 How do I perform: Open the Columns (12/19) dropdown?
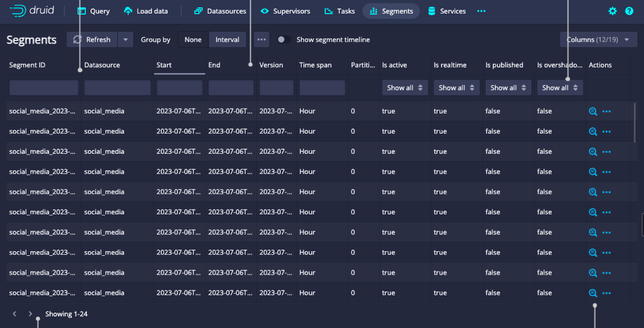[598, 39]
